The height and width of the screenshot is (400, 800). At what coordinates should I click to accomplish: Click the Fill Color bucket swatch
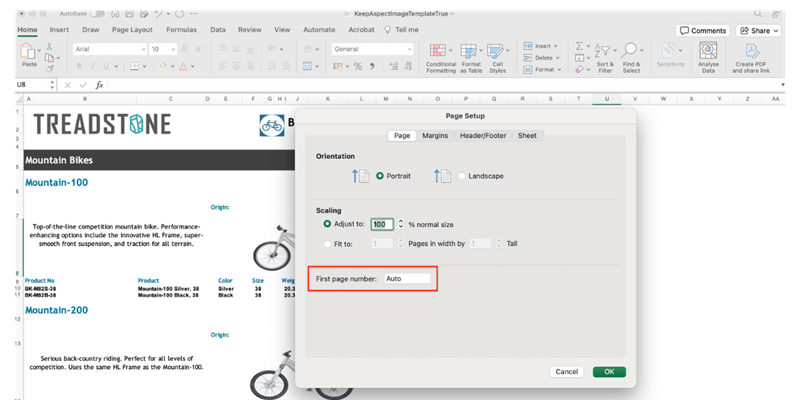click(163, 66)
